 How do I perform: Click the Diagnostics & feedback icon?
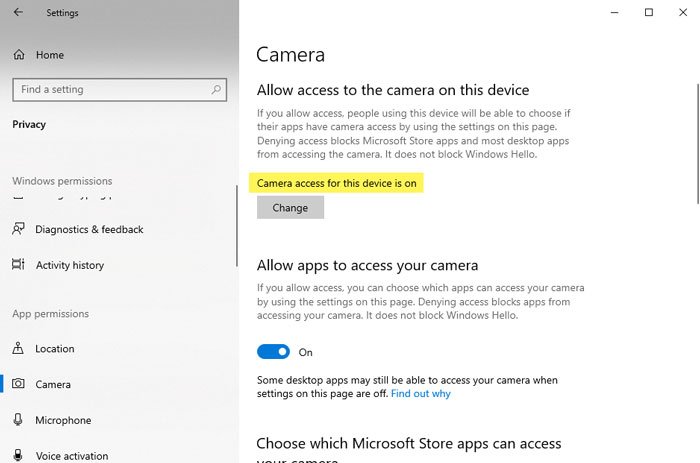tap(18, 229)
